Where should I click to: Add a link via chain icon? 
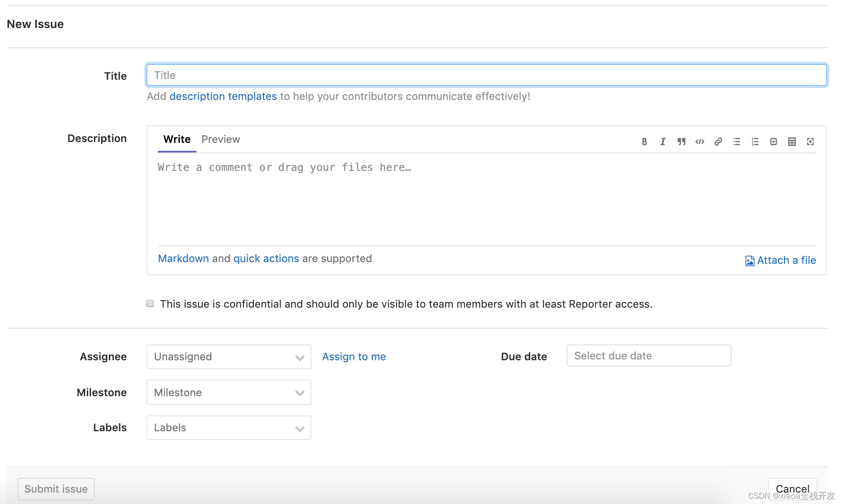pyautogui.click(x=718, y=142)
